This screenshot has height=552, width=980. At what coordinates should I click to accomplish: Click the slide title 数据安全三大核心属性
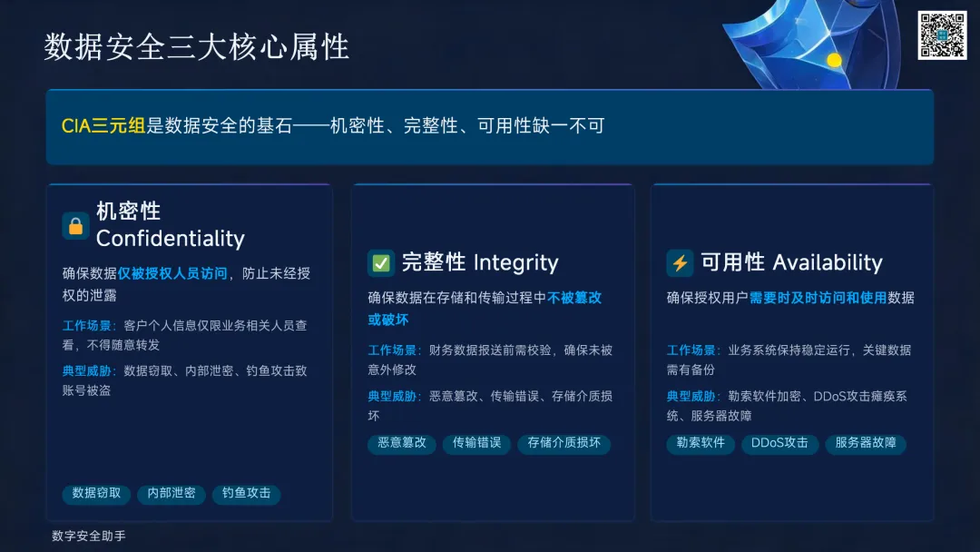pyautogui.click(x=196, y=47)
